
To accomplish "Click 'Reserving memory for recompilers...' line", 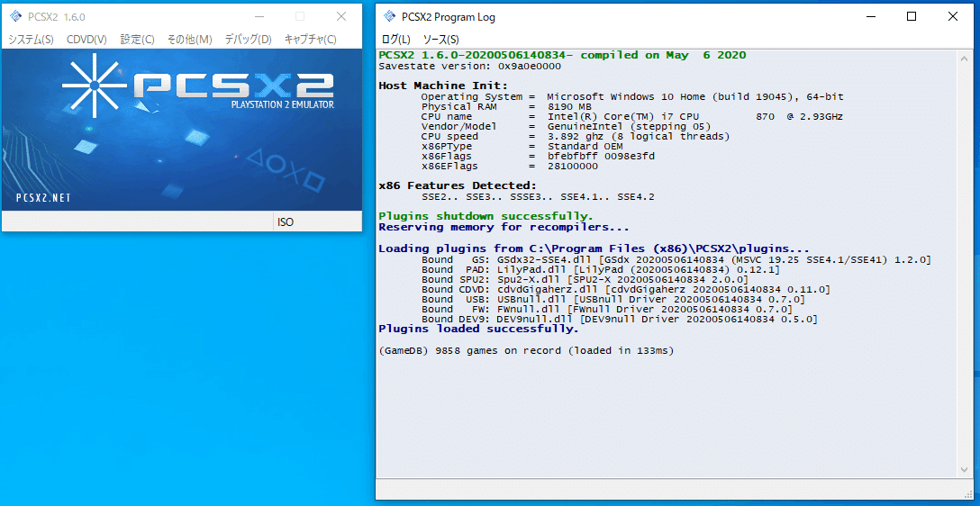I will [504, 228].
